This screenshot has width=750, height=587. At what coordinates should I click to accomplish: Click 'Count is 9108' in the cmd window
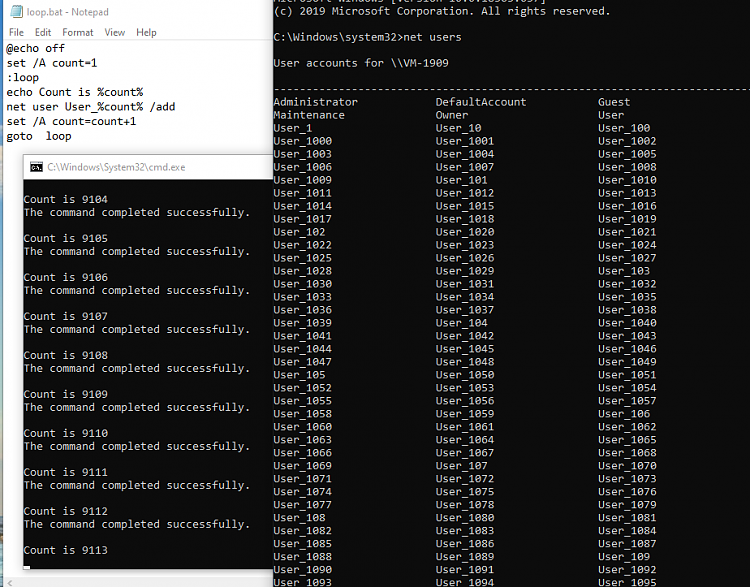(x=66, y=355)
